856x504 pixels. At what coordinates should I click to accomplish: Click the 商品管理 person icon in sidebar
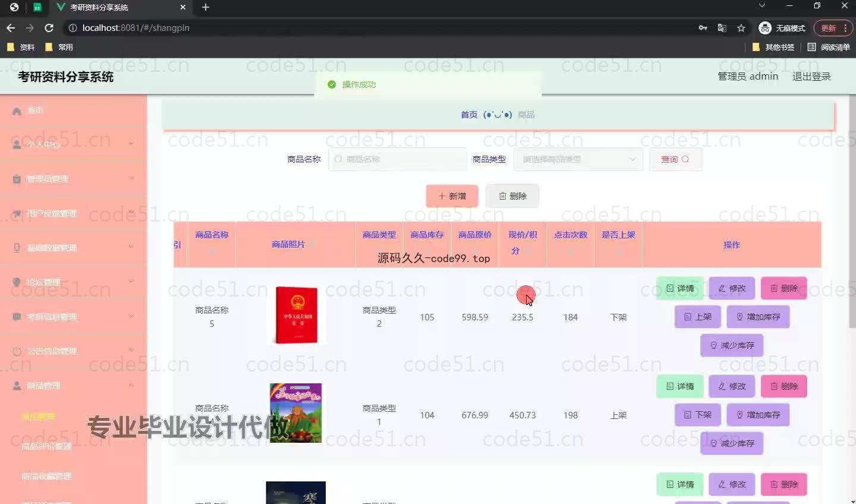click(17, 386)
